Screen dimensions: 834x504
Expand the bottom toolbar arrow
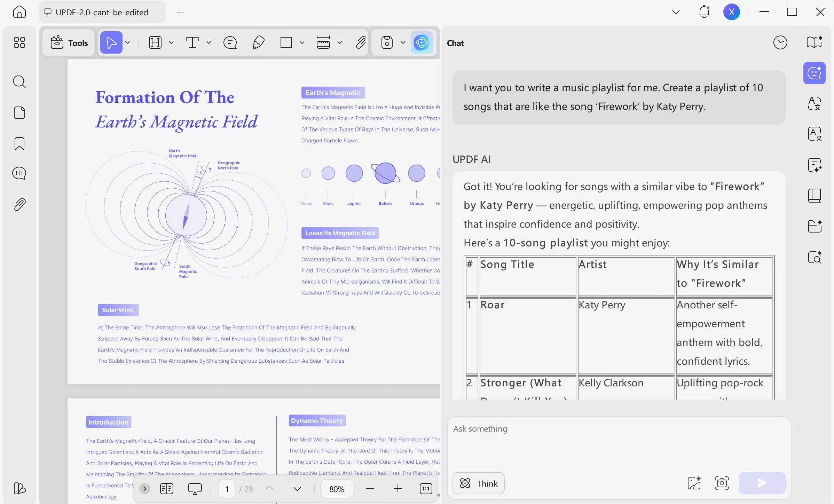click(145, 489)
